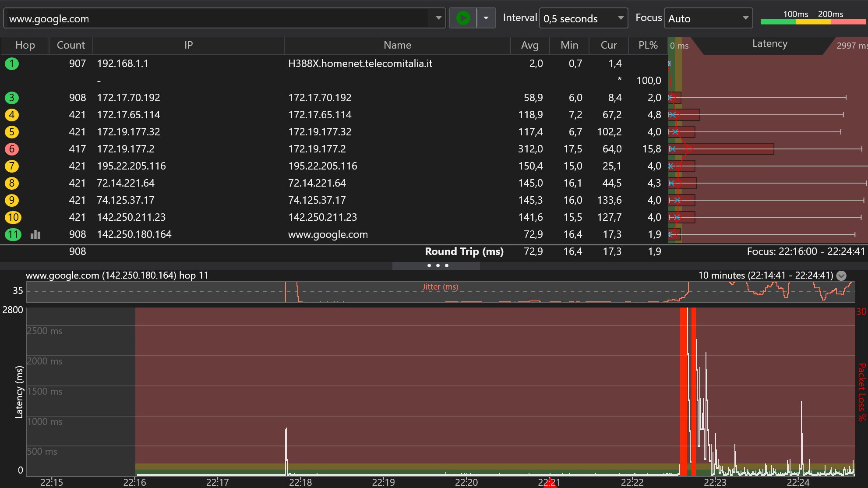The image size is (868, 488).
Task: Click the green play/start trace button
Action: tap(463, 18)
